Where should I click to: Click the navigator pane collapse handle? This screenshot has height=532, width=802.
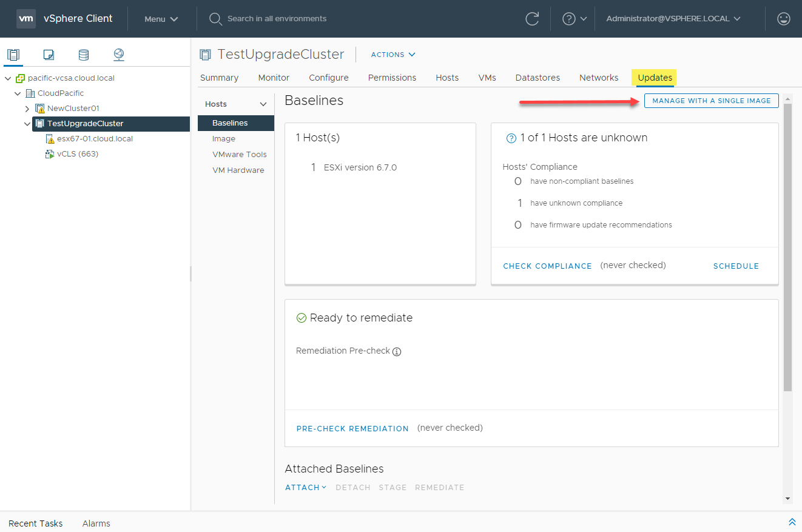pos(190,274)
